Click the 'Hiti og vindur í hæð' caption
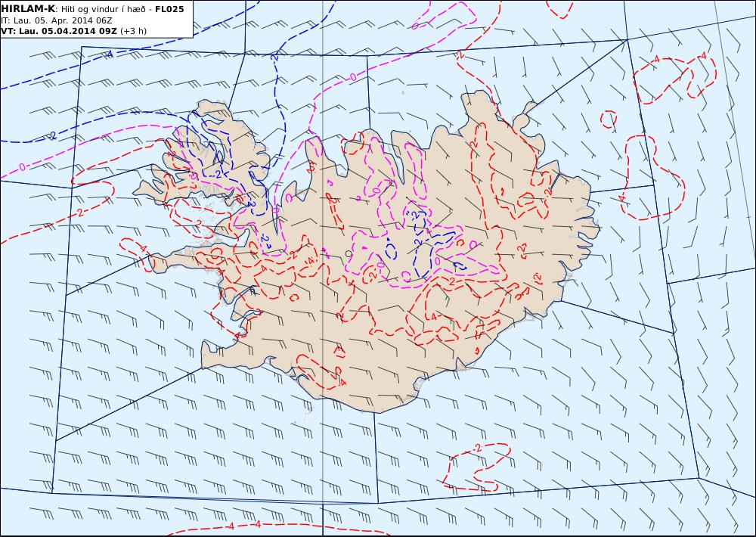 103,10
